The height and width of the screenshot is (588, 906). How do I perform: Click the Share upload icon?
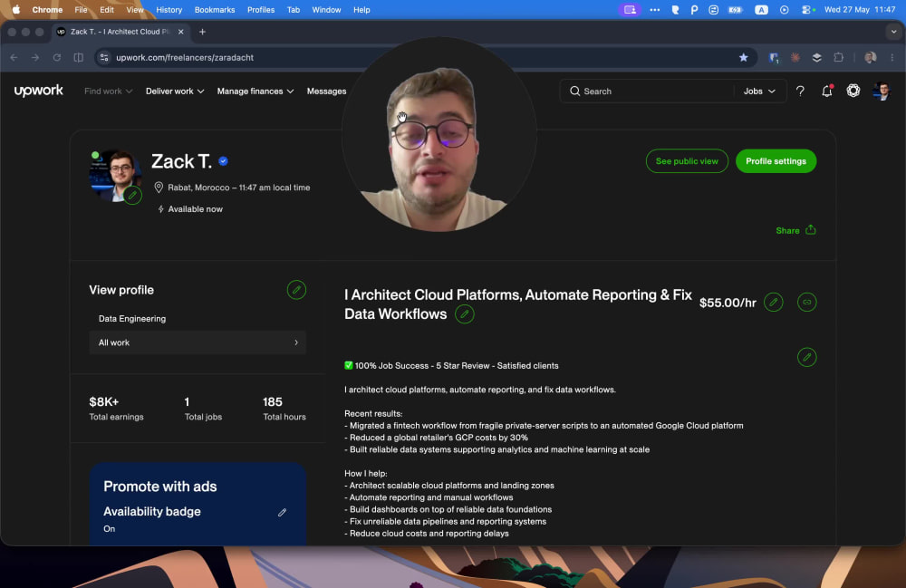[x=811, y=230]
